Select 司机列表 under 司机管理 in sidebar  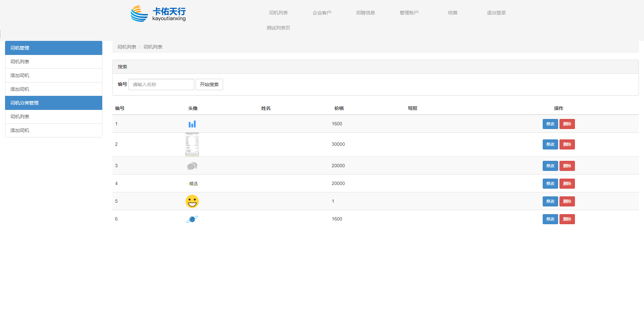pyautogui.click(x=20, y=62)
